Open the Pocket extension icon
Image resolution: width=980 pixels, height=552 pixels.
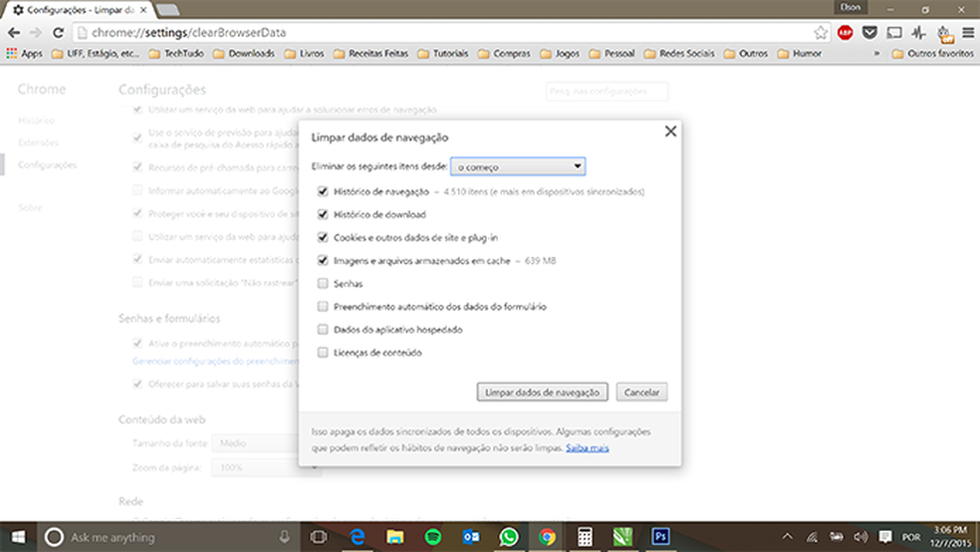pyautogui.click(x=869, y=33)
